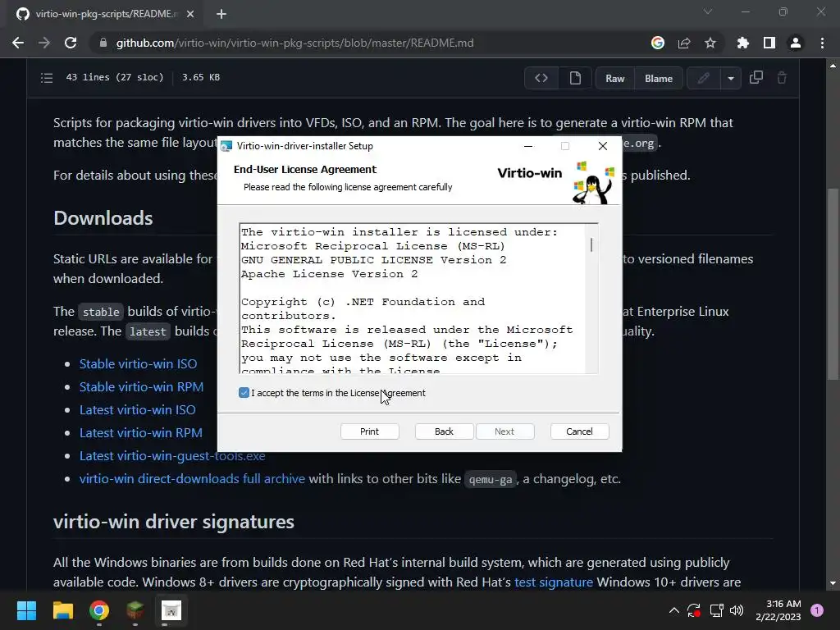840x630 pixels.
Task: Open the README outline list icon
Action: (x=47, y=78)
